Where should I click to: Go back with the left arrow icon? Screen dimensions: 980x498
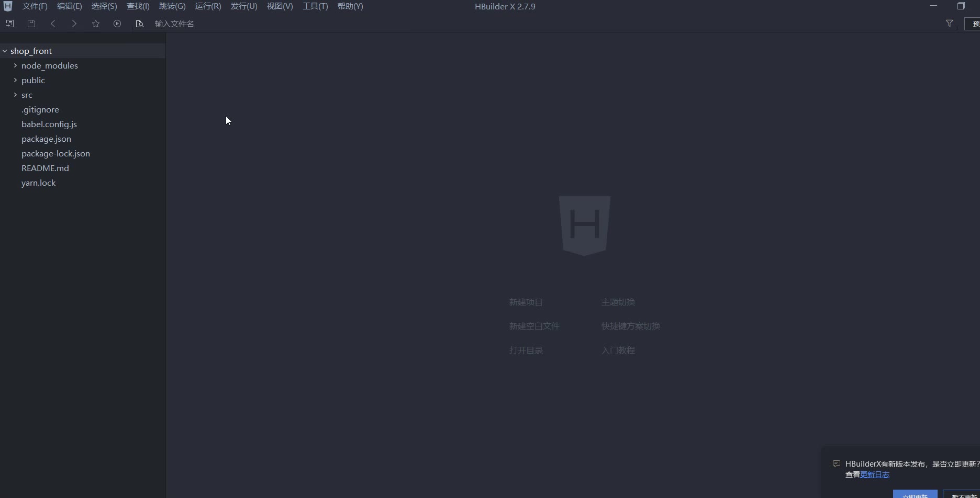pyautogui.click(x=53, y=24)
